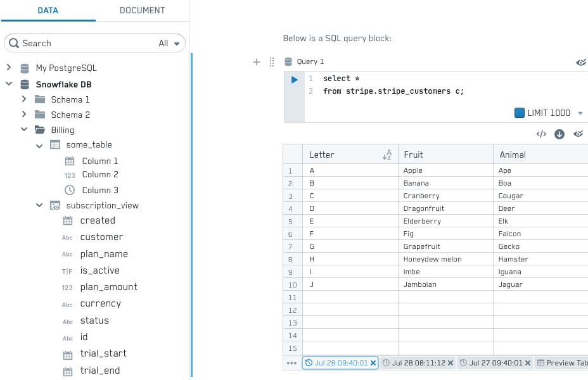
Task: Switch to the DOCUMENT tab
Action: click(x=142, y=10)
